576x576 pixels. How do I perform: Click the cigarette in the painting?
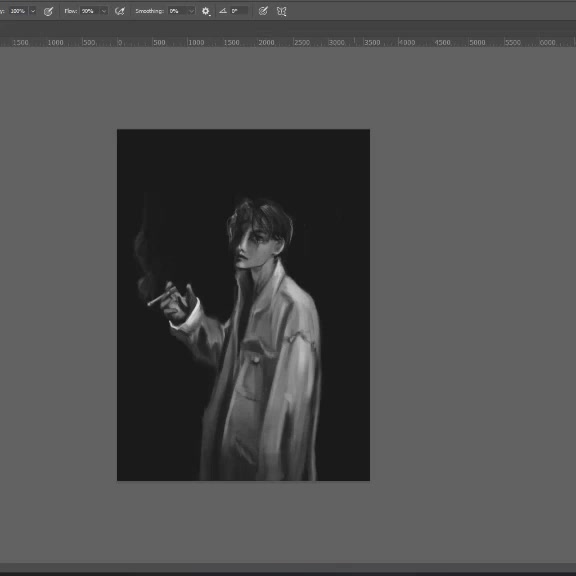click(161, 297)
